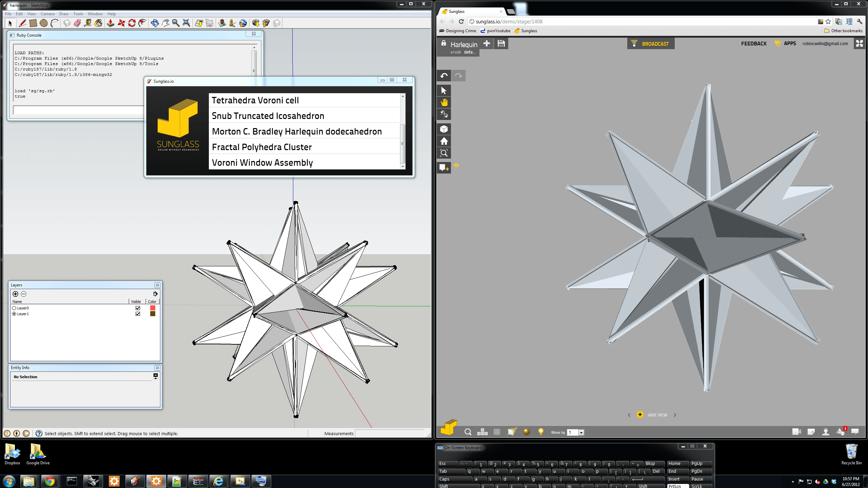
Task: Select the Tape Measure tool
Action: pos(88,23)
